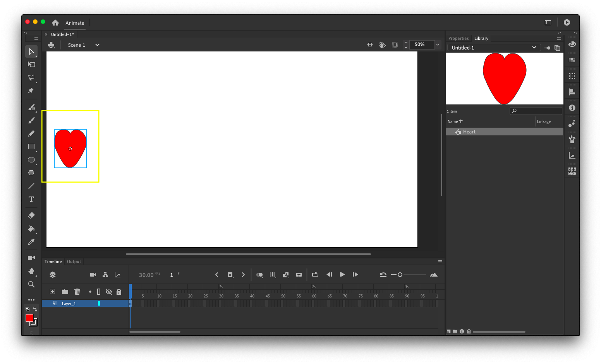The image size is (601, 364).
Task: Switch to the Output tab
Action: [x=74, y=261]
